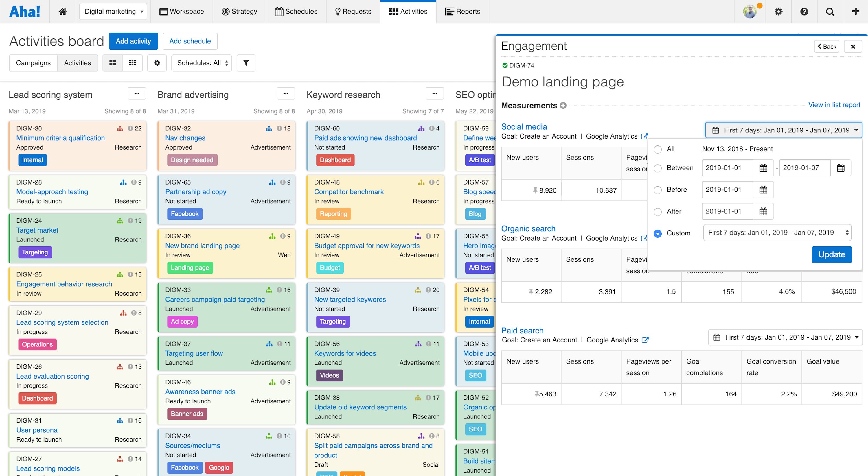Add a measurement with the plus icon
868x476 pixels.
tap(563, 105)
